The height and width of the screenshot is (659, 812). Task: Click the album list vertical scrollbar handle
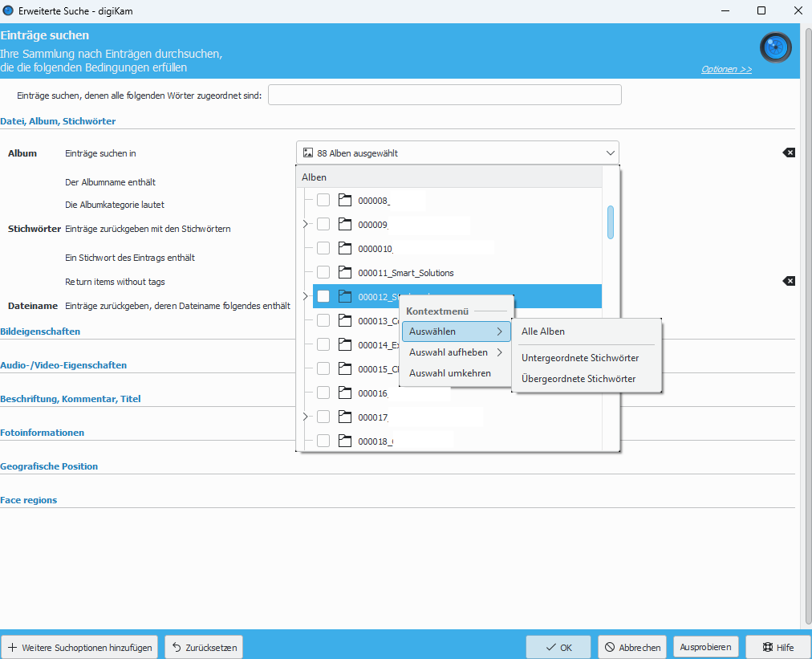click(x=611, y=222)
